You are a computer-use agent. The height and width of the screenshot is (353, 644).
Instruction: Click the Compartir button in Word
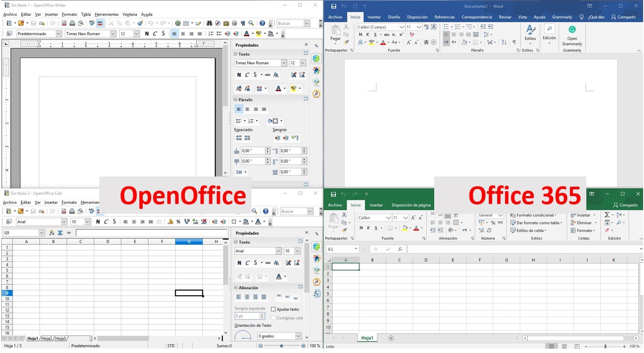(x=623, y=17)
